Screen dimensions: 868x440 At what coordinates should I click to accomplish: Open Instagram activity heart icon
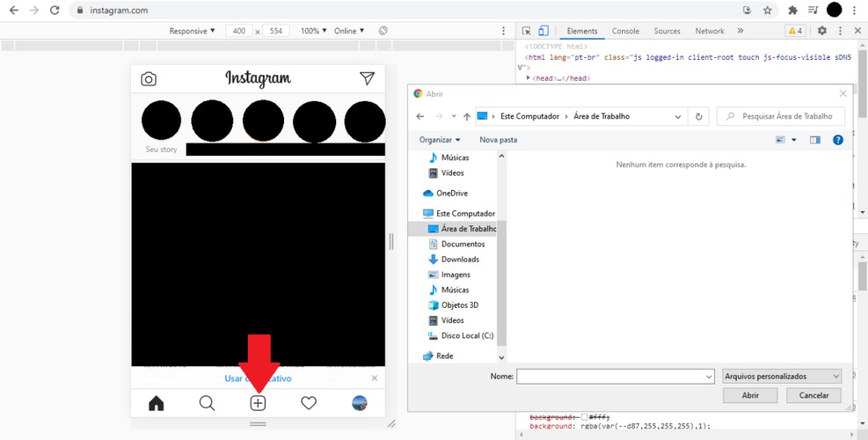tap(309, 403)
